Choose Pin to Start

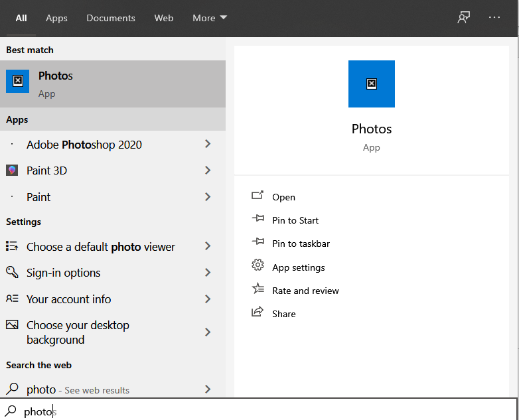[295, 220]
